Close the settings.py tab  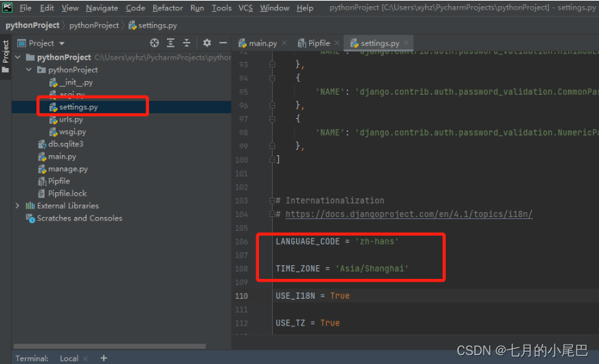[x=406, y=43]
